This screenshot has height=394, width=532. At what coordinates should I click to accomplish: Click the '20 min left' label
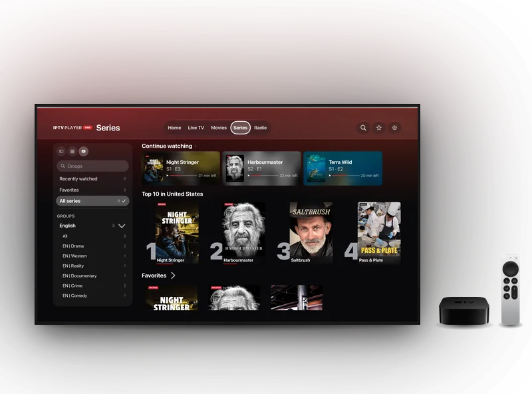coord(370,176)
